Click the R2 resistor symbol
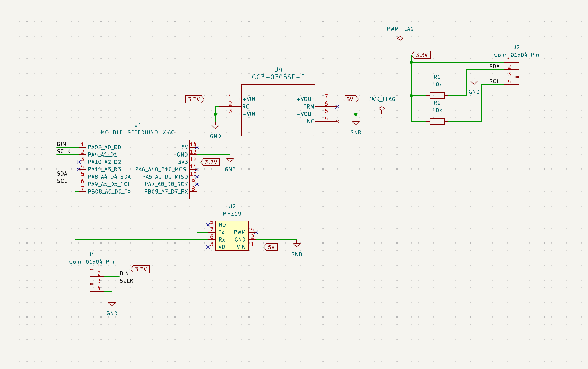This screenshot has height=369, width=588. point(437,121)
